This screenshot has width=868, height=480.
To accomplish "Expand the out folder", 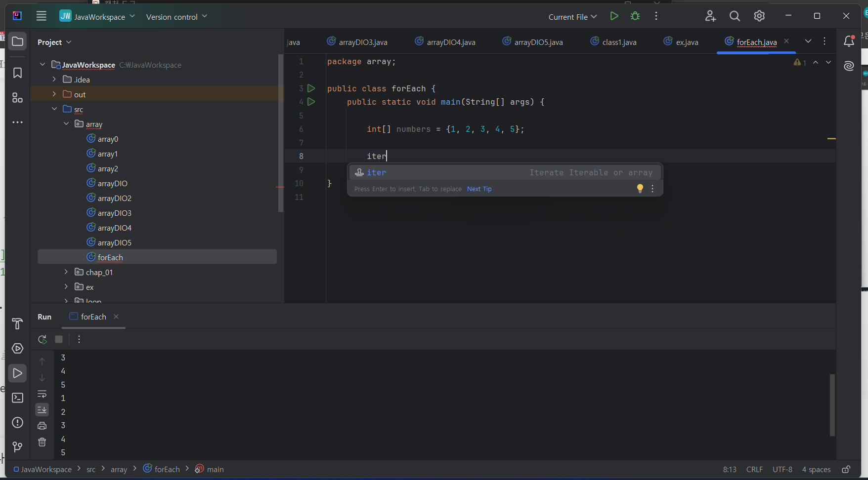I will click(54, 94).
